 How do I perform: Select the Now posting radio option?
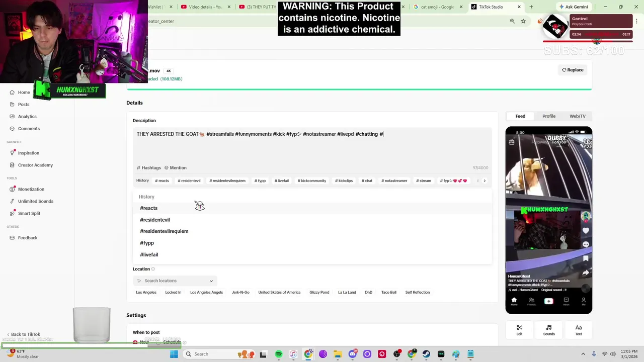click(141, 342)
